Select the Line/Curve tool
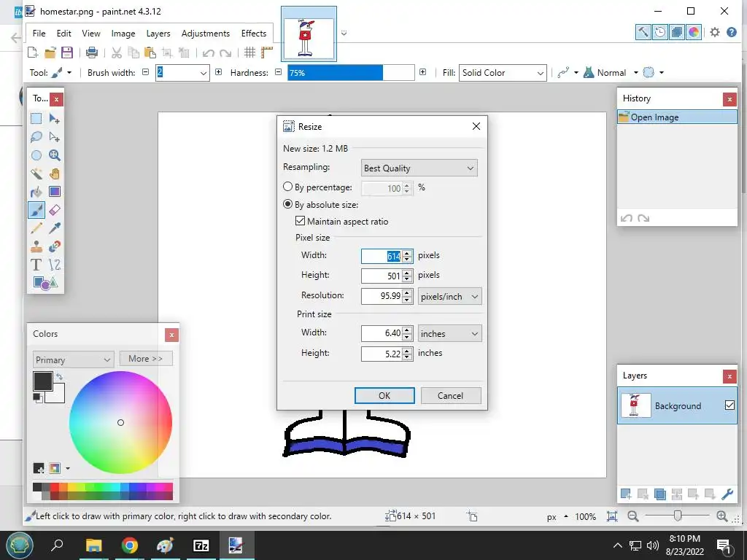This screenshot has height=560, width=747. pyautogui.click(x=54, y=265)
